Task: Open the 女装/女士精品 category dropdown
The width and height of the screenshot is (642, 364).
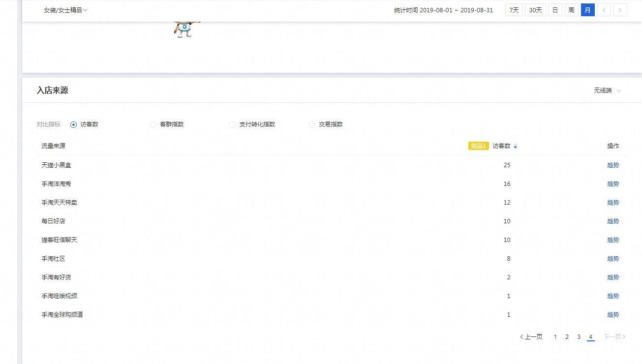Action: point(65,10)
